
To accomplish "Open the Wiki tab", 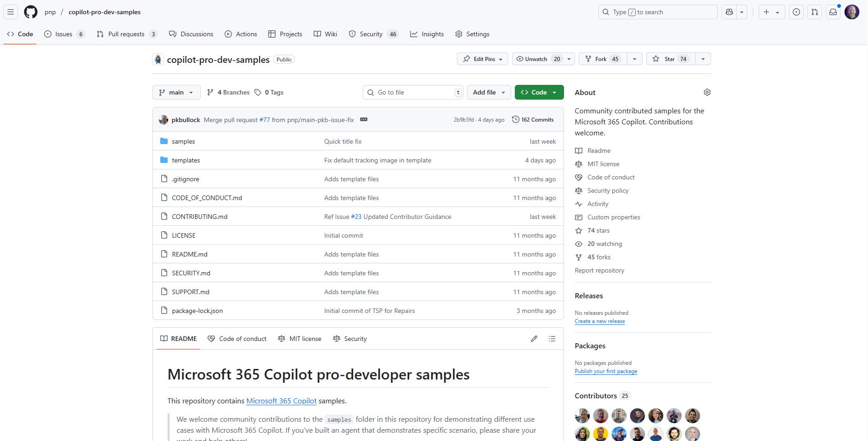I will point(326,34).
